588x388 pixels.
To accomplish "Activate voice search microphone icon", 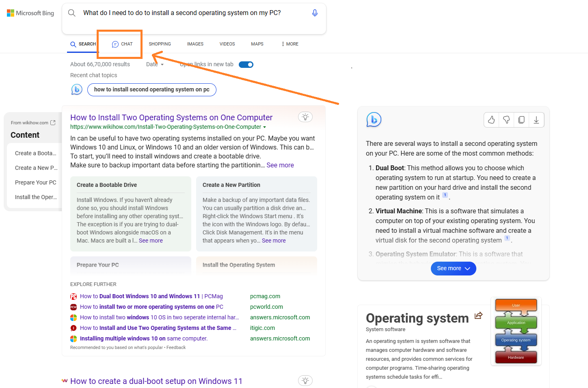I will coord(315,13).
